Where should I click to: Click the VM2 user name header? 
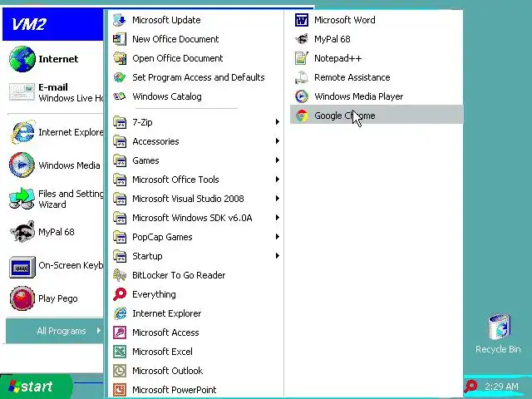click(x=29, y=24)
